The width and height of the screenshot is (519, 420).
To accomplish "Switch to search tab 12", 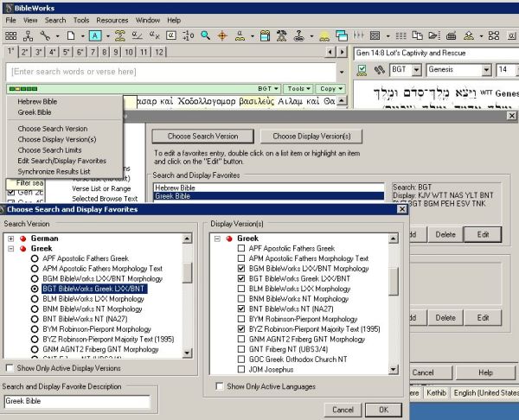I will (159, 52).
